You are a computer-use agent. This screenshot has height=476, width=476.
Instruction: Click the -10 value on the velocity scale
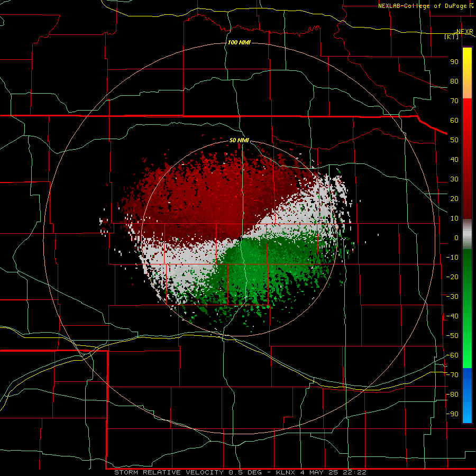[x=452, y=258]
